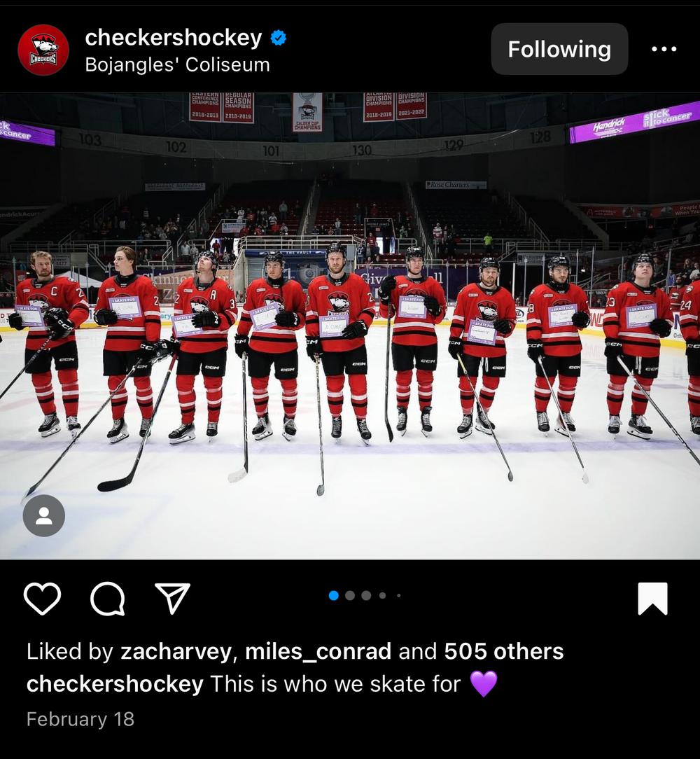Show tagged people via person icon
The width and height of the screenshot is (700, 759).
tap(43, 515)
